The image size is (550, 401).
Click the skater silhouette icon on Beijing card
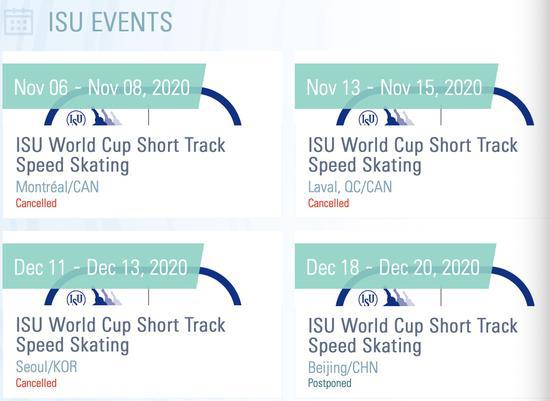(x=399, y=298)
